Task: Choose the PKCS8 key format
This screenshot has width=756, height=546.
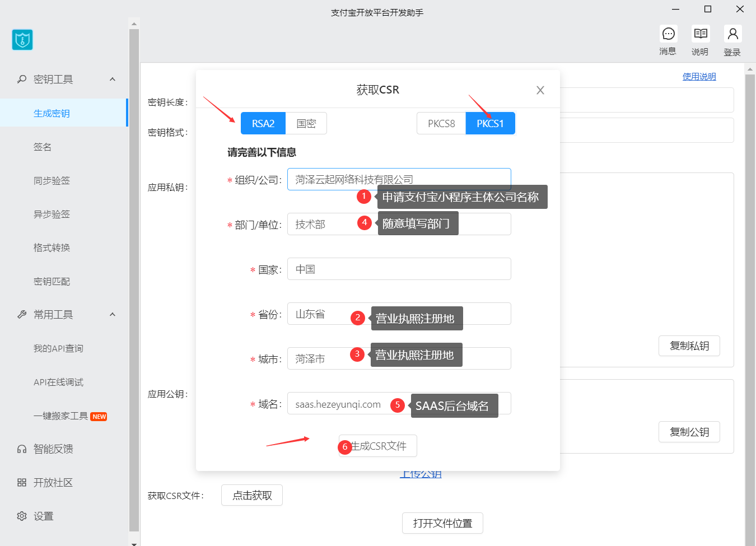Action: click(x=441, y=123)
